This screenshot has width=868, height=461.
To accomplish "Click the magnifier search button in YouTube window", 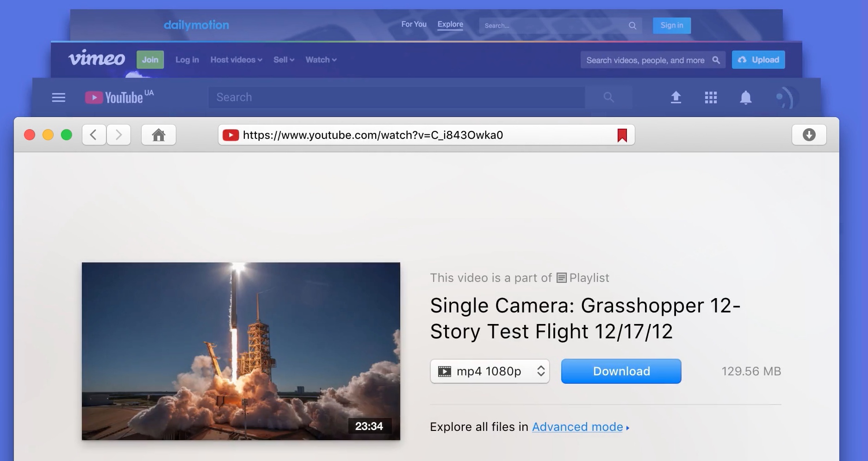I will [608, 97].
